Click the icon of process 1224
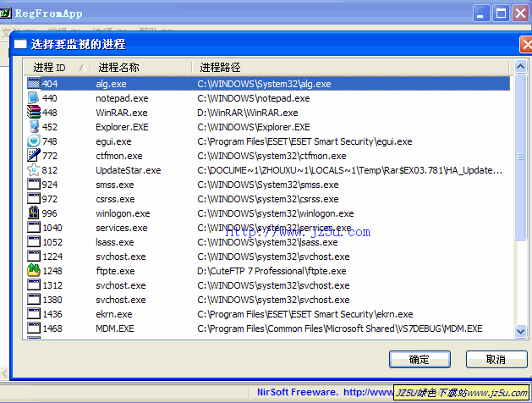Viewport: 532px width, 403px height. point(34,256)
